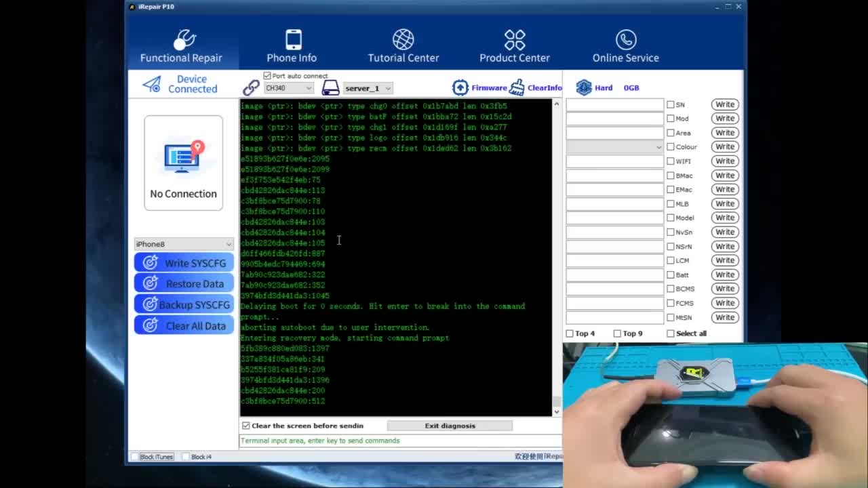Click the Write SYSCFG button
The width and height of the screenshot is (868, 488).
[184, 263]
